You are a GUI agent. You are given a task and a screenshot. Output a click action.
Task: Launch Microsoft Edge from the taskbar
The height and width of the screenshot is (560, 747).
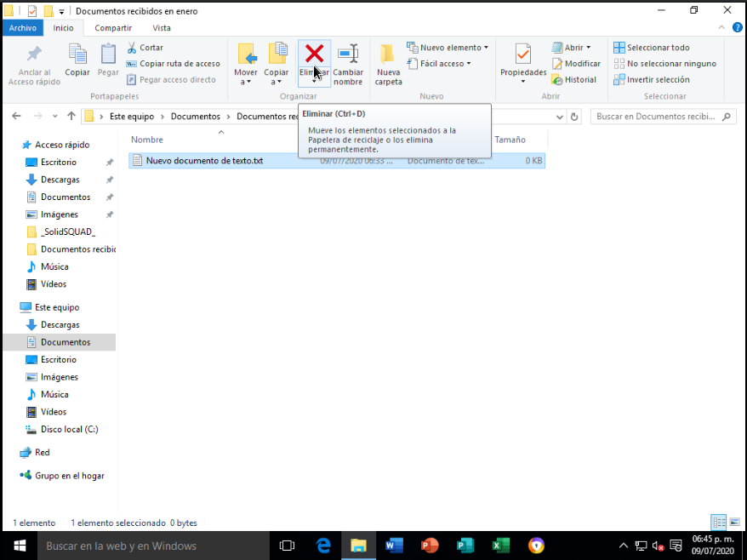(323, 546)
